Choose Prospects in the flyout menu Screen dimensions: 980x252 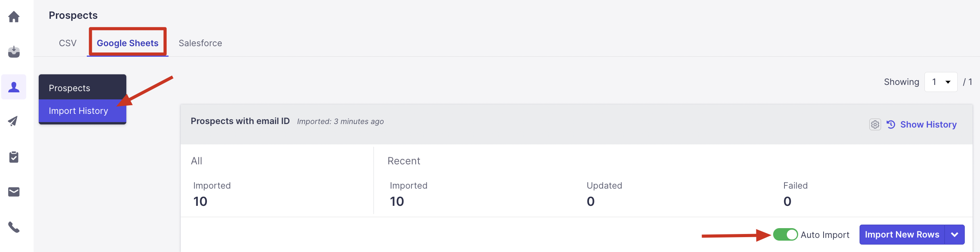70,88
